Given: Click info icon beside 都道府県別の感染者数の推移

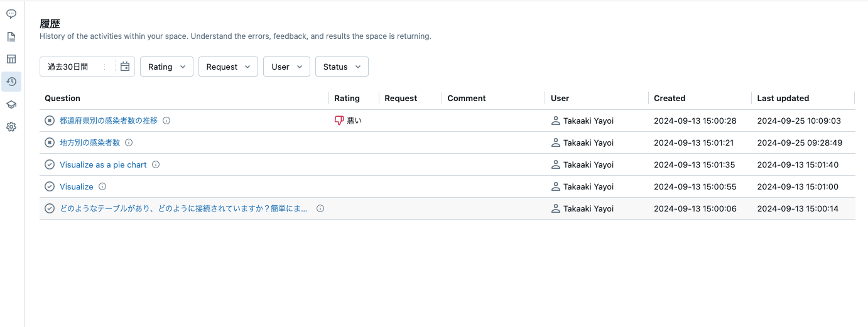Looking at the screenshot, I should point(166,121).
